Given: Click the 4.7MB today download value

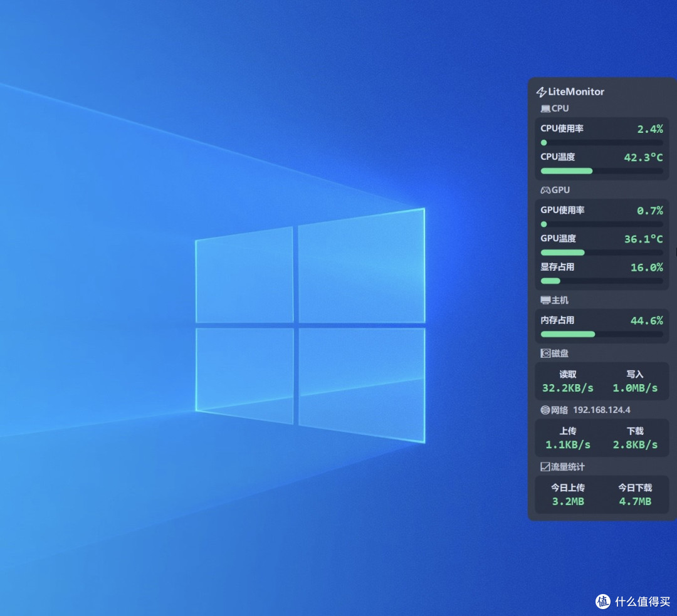Looking at the screenshot, I should pos(635,501).
